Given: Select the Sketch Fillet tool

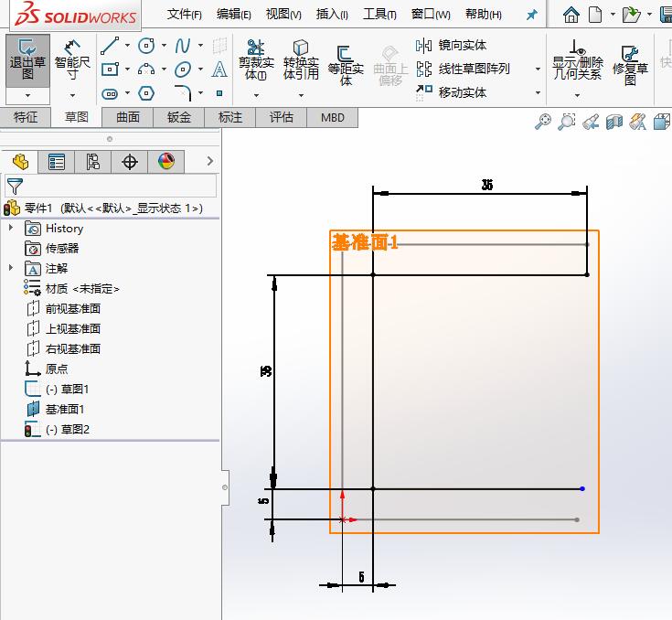Looking at the screenshot, I should 183,93.
